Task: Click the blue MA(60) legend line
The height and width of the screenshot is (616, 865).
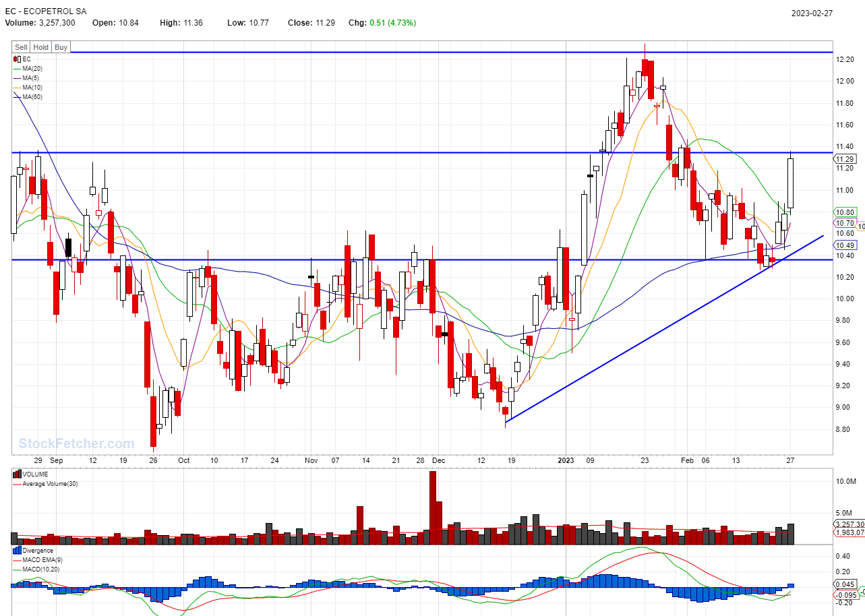Action: (18, 97)
